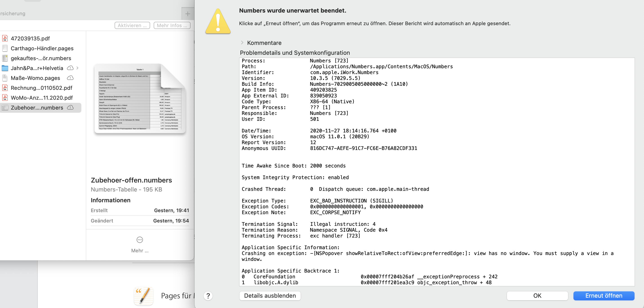Viewport: 644px width, 308px height.
Task: Click the Mehr ellipsis circle icon
Action: [x=140, y=240]
